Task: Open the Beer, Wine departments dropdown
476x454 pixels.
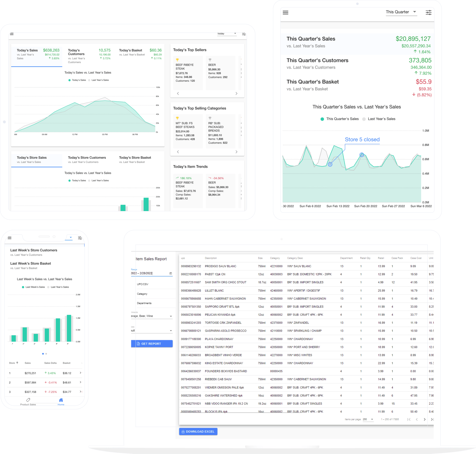Action: (x=152, y=316)
